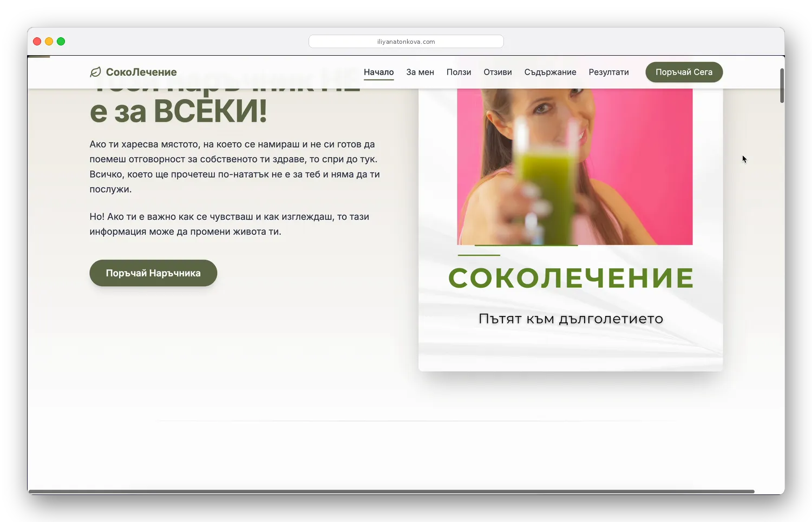This screenshot has width=812, height=522.
Task: Select the Начало menu item
Action: click(x=379, y=72)
